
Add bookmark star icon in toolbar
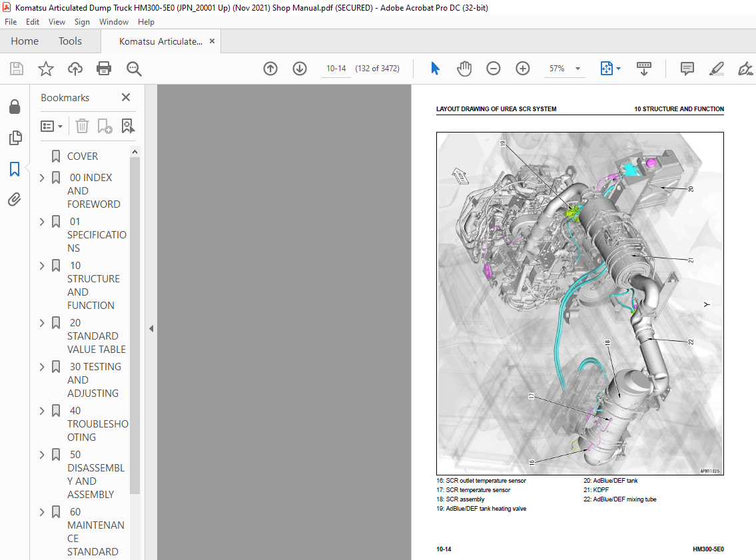(46, 69)
